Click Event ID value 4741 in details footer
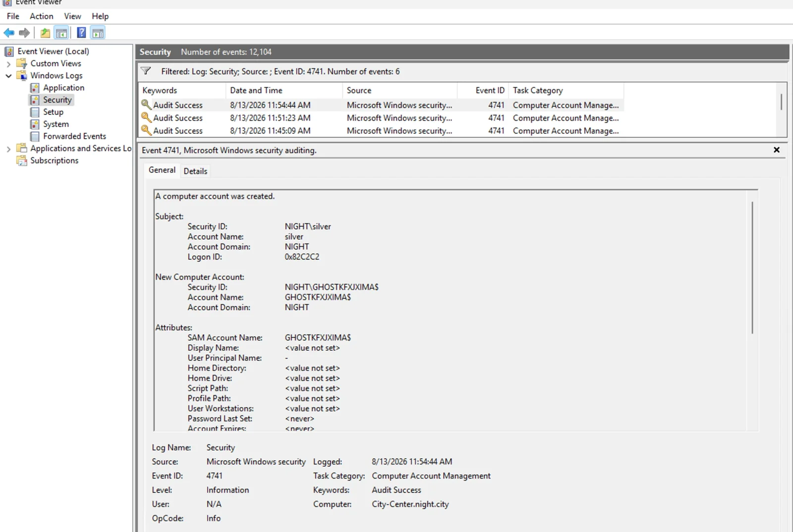Screen dimensions: 793x532 coord(214,476)
